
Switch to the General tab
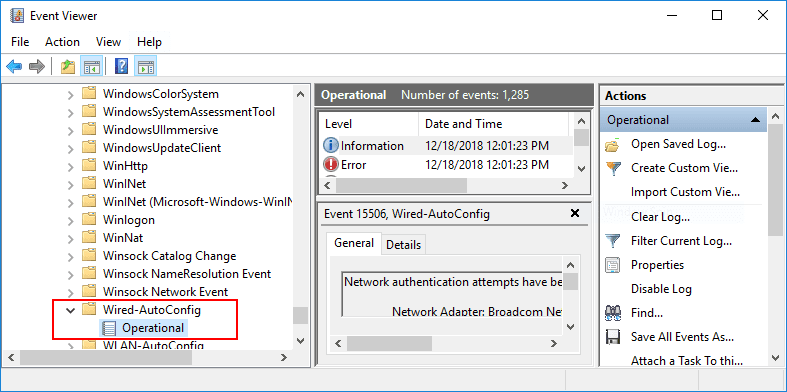354,243
